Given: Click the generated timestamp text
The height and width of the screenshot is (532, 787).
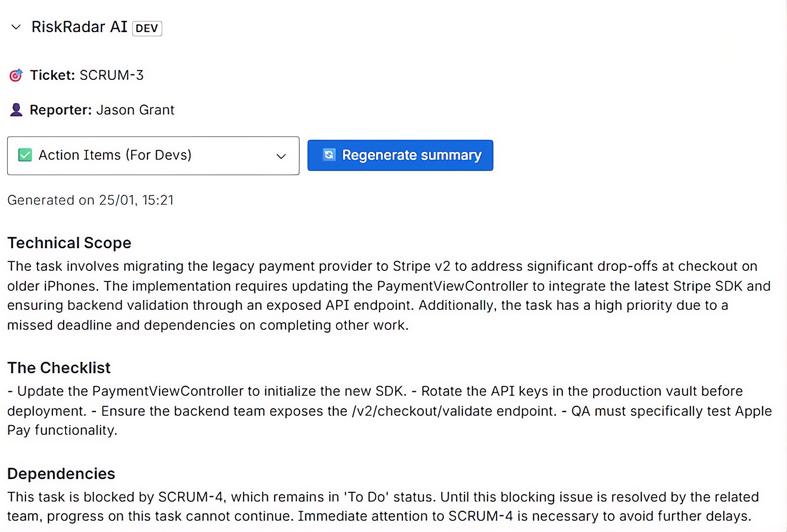Looking at the screenshot, I should [x=90, y=200].
